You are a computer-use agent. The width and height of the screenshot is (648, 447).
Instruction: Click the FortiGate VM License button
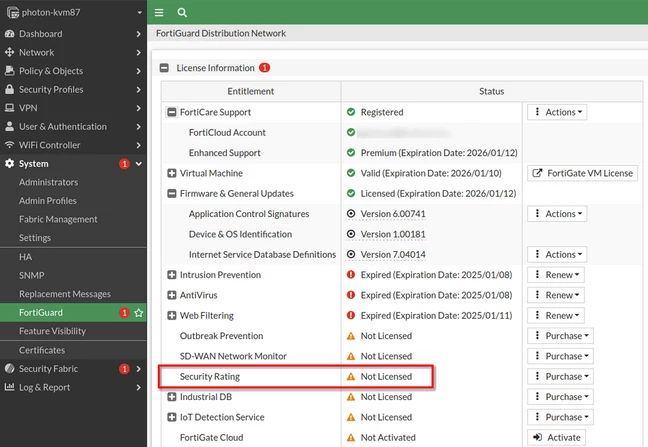(582, 173)
